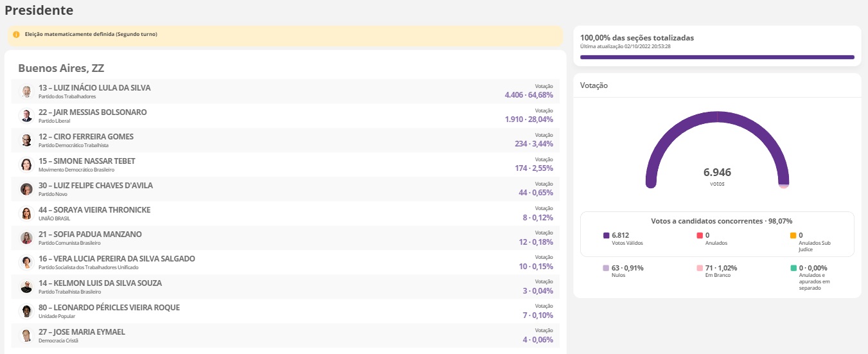
Task: Click Soraya Vieira Thronicke's avatar photo
Action: [x=26, y=214]
